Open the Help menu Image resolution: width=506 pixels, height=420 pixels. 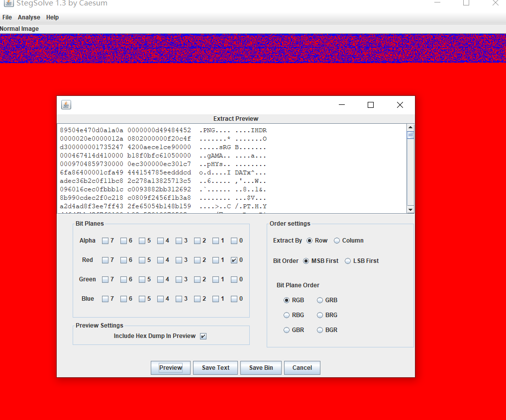tap(52, 17)
